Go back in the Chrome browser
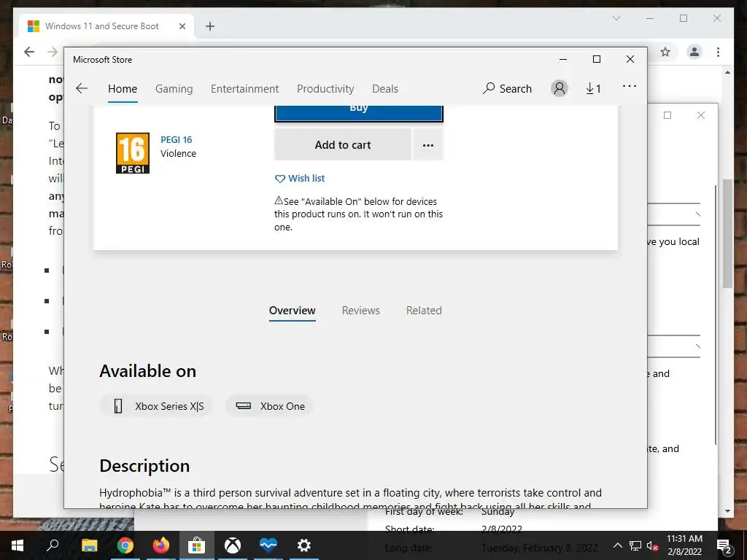Viewport: 747px width, 560px height. click(29, 52)
